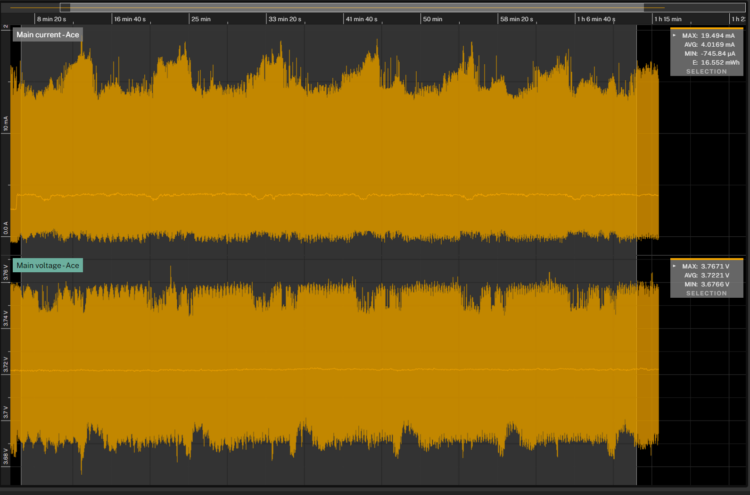750x495 pixels.
Task: Click the 8 min 20 s timeline mark
Action: click(x=50, y=19)
